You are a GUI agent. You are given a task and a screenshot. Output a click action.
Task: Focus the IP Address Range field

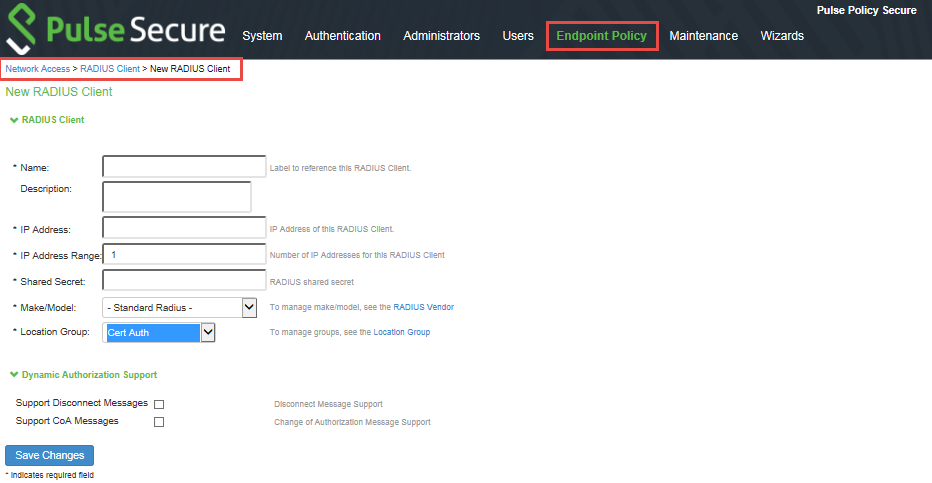pyautogui.click(x=184, y=254)
